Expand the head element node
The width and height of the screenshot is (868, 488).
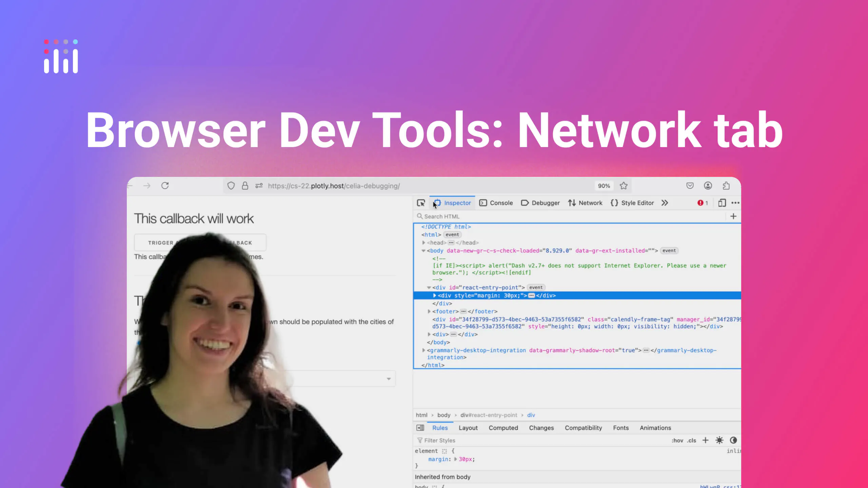coord(424,243)
